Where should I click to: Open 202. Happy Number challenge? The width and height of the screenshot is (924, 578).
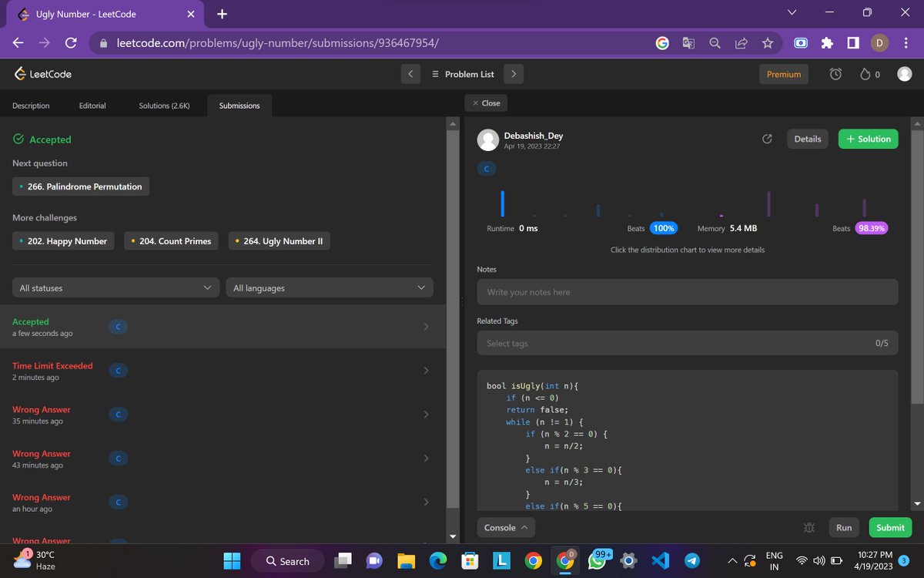pyautogui.click(x=63, y=241)
